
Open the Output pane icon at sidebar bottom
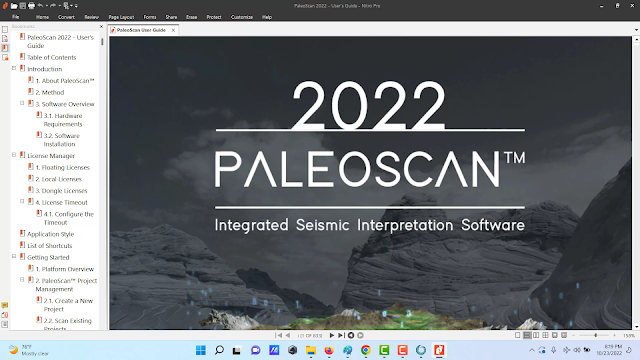[5, 324]
